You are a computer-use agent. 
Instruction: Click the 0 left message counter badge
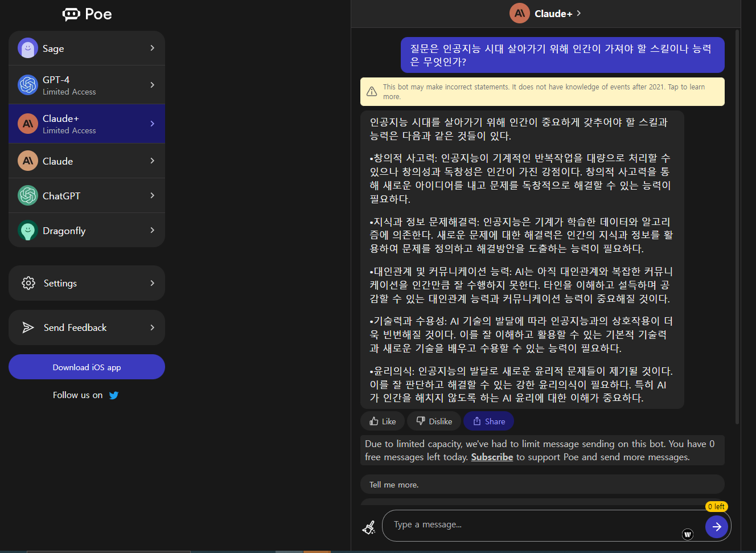[717, 506]
